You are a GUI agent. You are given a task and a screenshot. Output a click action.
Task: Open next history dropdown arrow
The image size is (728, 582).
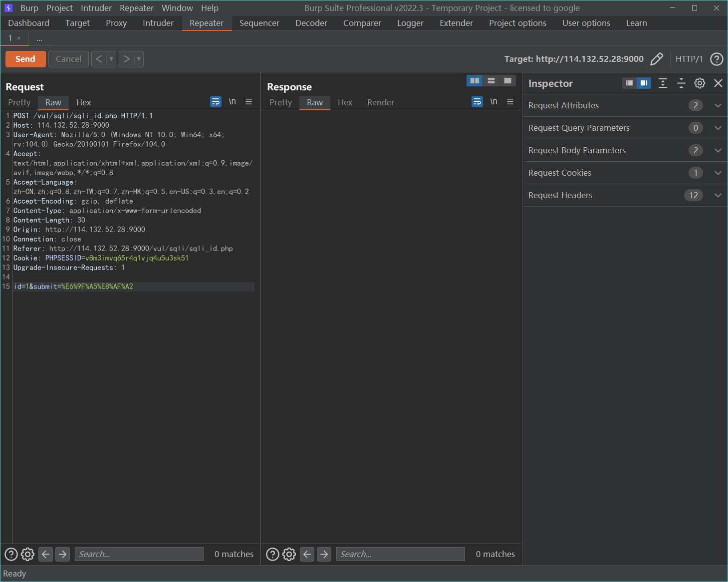tap(139, 59)
